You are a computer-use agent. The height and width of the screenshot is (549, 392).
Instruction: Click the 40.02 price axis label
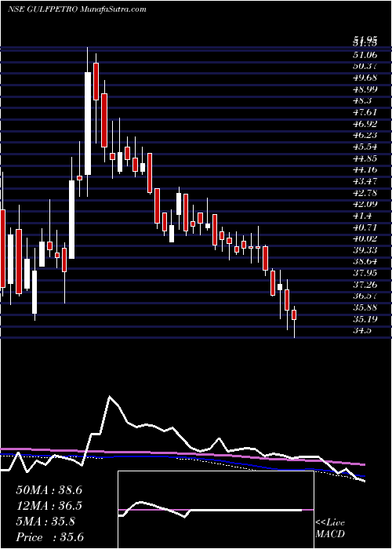click(x=365, y=239)
